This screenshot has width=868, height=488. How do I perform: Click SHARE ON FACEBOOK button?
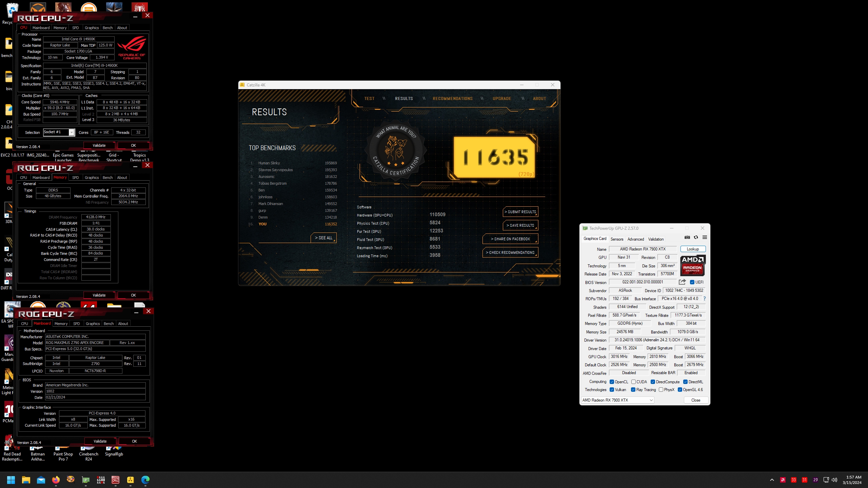(510, 239)
